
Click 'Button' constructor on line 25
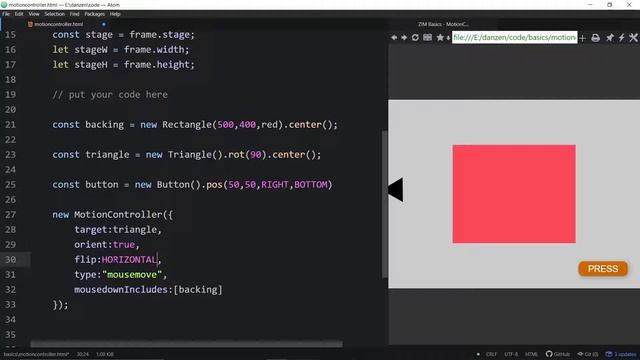coord(173,184)
